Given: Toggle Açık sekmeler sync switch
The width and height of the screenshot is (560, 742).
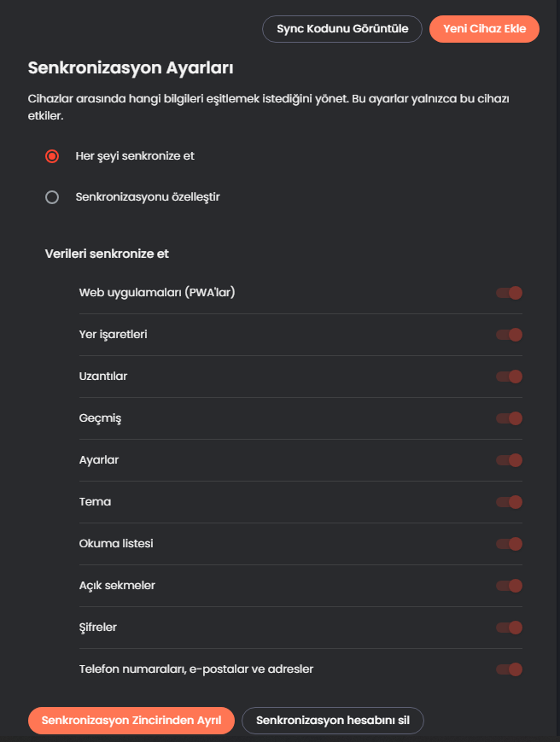Looking at the screenshot, I should (510, 586).
